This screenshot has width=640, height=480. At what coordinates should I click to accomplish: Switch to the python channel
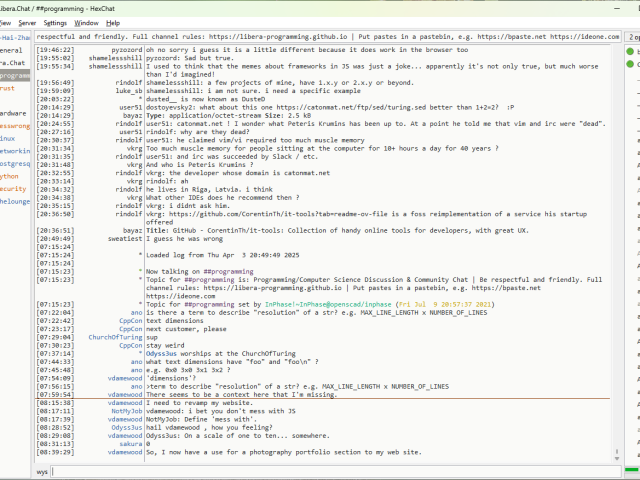10,175
